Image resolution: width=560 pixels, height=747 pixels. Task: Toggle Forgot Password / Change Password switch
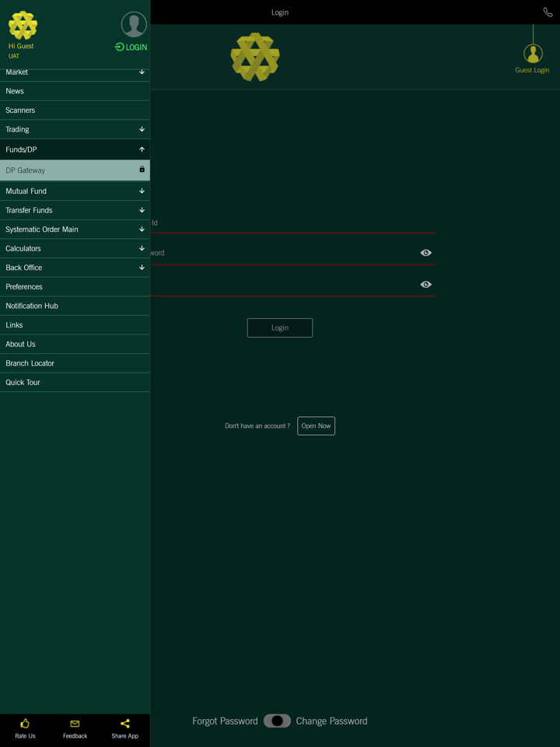click(277, 721)
